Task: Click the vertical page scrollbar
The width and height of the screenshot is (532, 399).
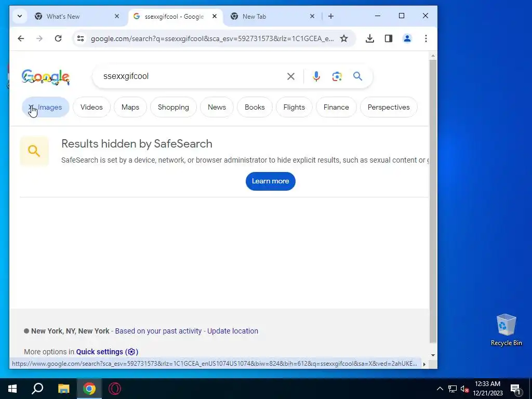Action: (x=433, y=201)
